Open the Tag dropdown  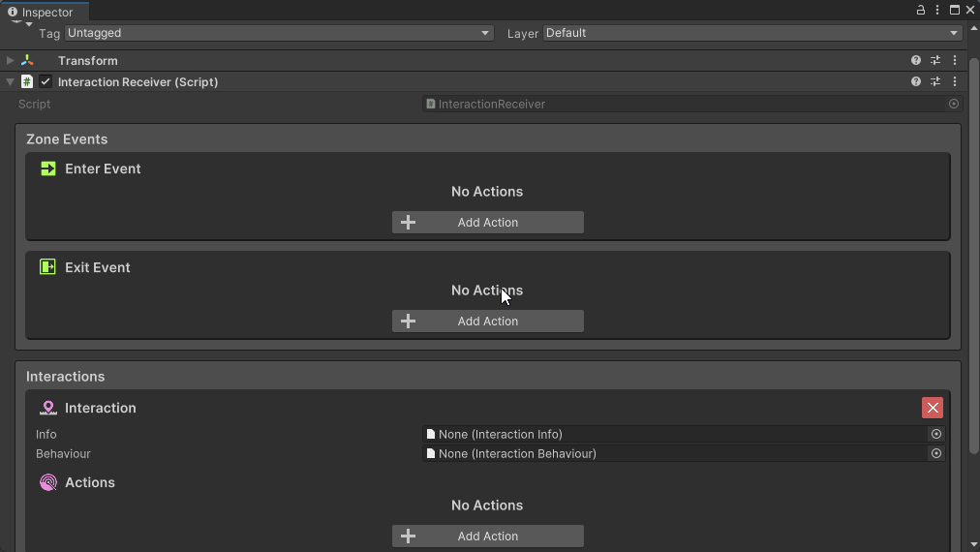pos(279,33)
